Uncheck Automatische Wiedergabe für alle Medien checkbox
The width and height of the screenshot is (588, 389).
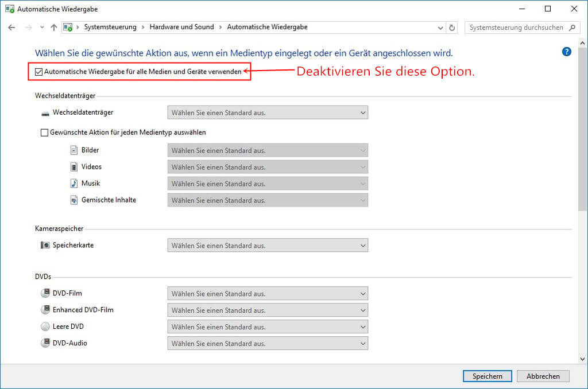pos(38,72)
